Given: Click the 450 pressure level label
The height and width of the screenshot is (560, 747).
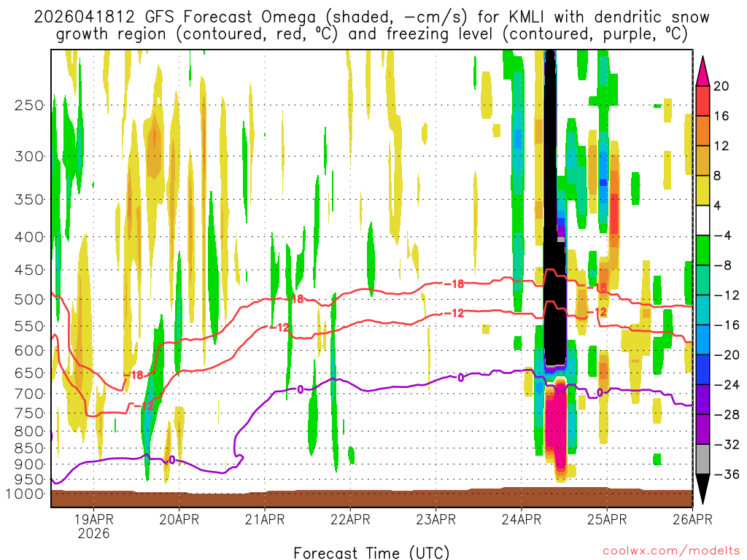Looking at the screenshot, I should (29, 270).
